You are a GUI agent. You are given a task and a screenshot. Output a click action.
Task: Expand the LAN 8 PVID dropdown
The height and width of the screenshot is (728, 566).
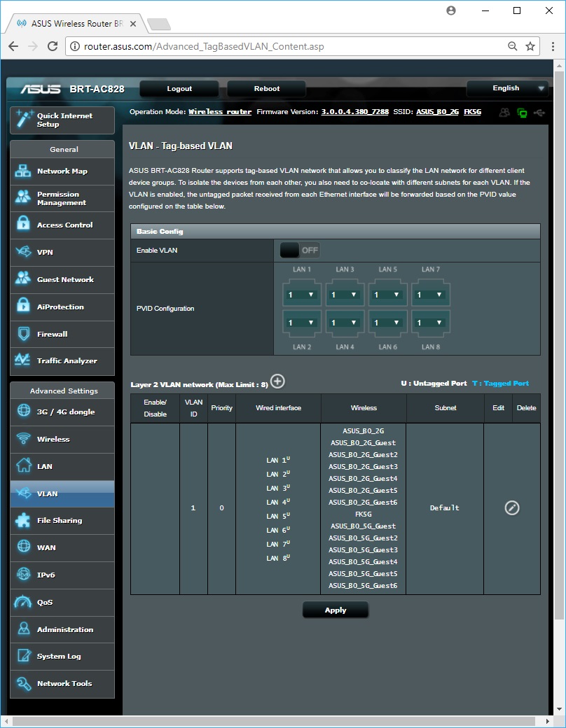pos(432,322)
